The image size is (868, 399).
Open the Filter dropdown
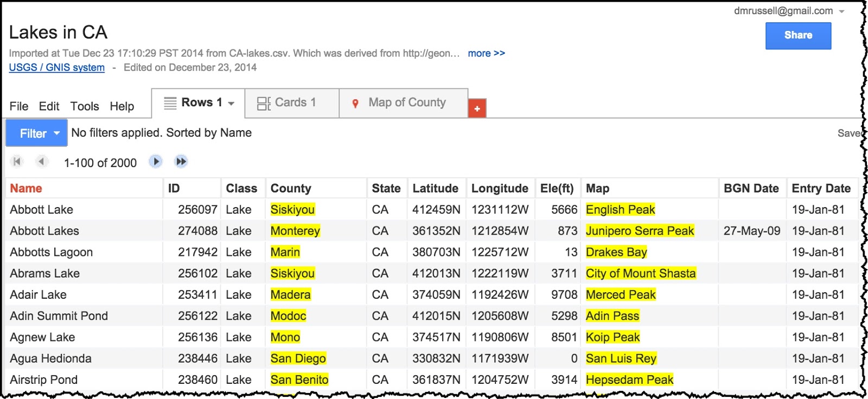pyautogui.click(x=36, y=133)
